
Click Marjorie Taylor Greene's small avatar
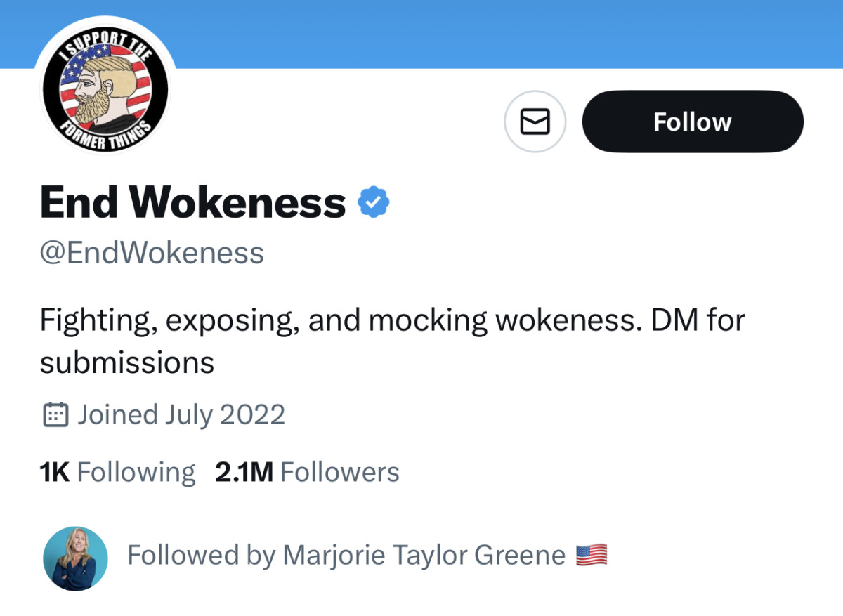tap(75, 558)
